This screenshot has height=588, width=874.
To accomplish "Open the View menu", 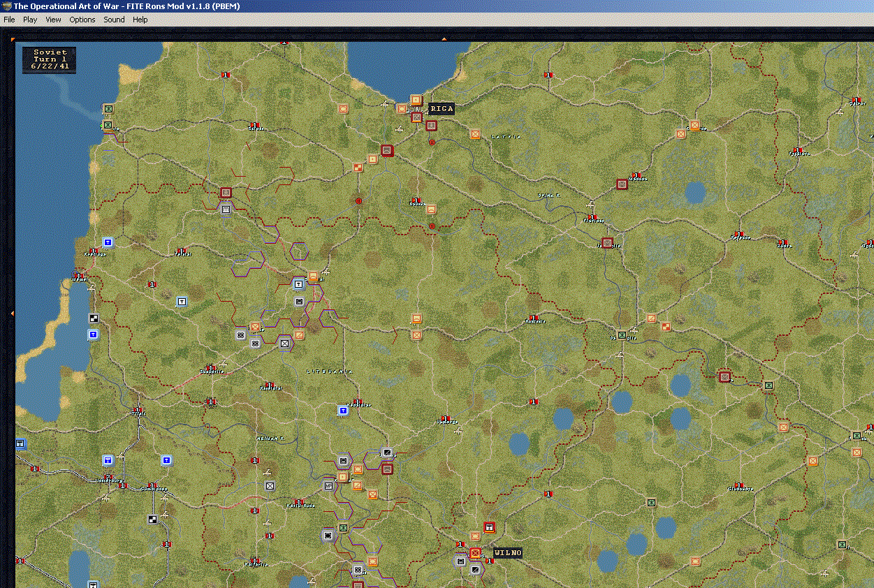I will (x=54, y=20).
